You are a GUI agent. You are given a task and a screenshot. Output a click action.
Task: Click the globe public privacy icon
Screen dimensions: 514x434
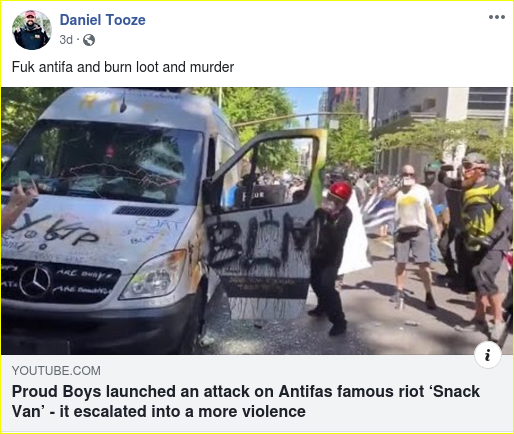coord(89,40)
